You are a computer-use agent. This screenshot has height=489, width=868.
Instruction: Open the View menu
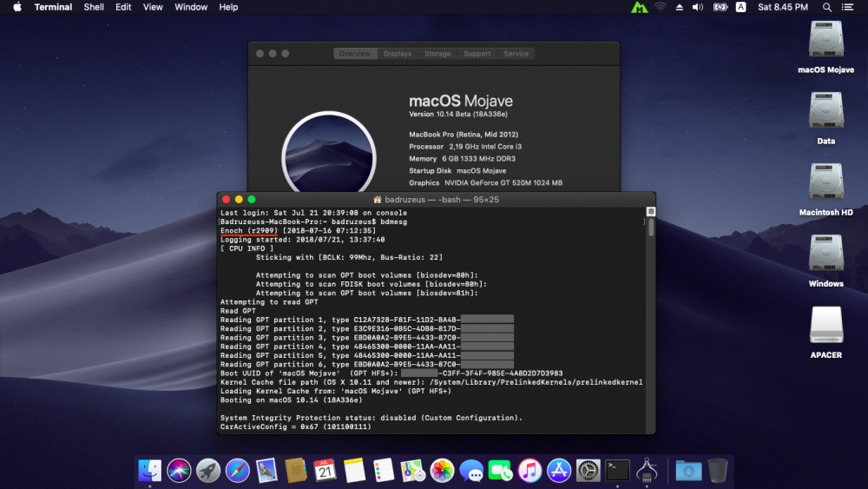(x=153, y=7)
